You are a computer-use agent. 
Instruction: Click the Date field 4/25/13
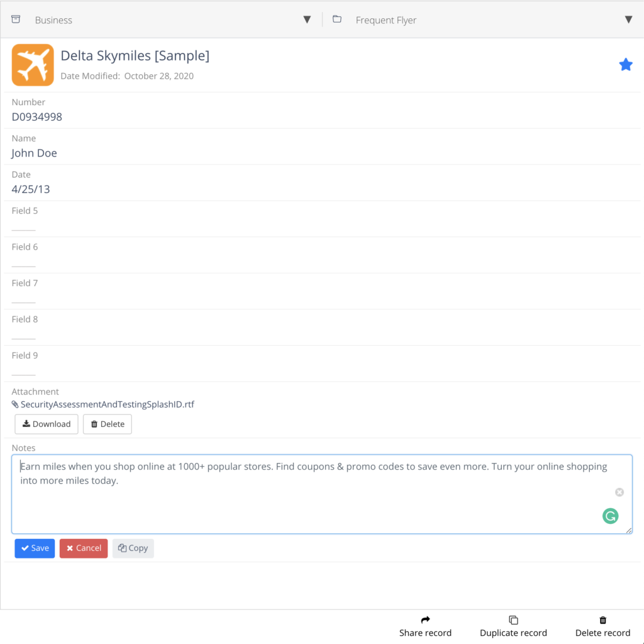(x=30, y=189)
